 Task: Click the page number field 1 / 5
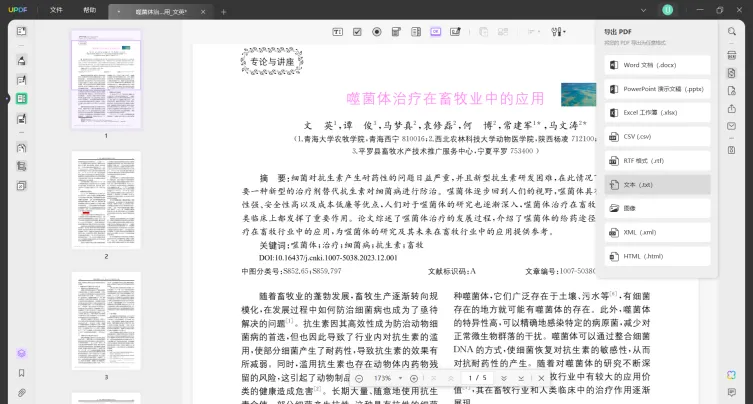click(x=477, y=378)
